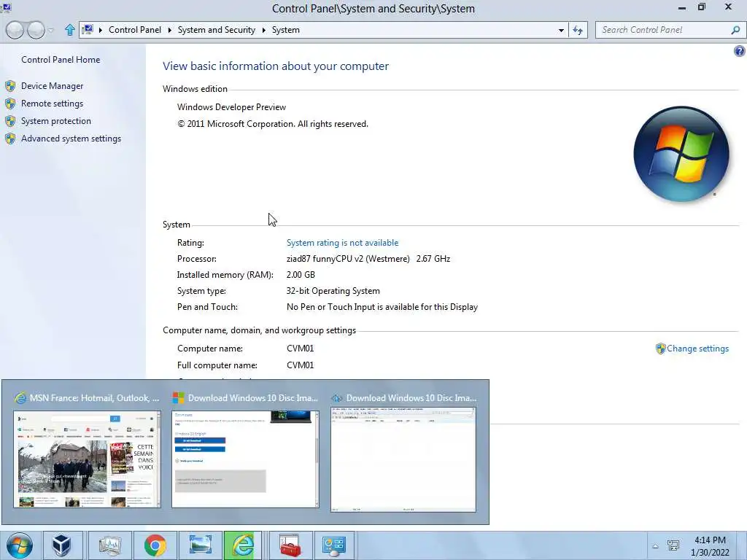Click the Back navigation button
This screenshot has height=560, width=747.
click(15, 30)
